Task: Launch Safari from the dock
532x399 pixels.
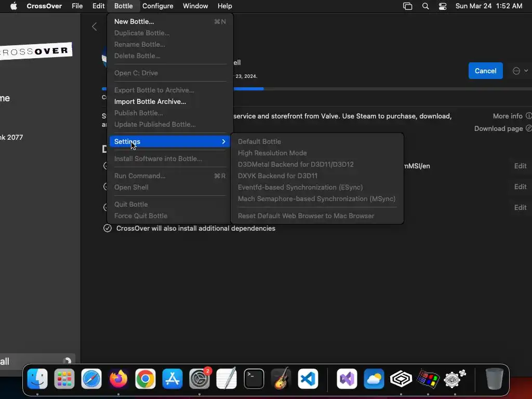Action: point(91,378)
